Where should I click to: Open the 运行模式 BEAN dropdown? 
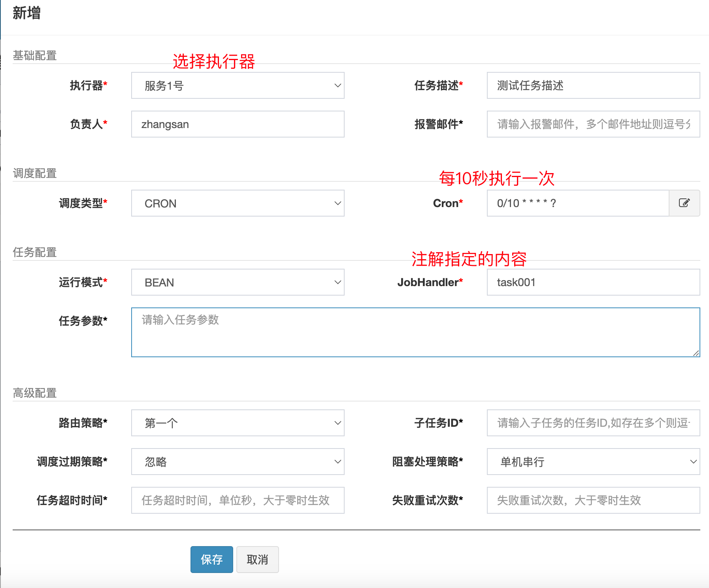tap(238, 282)
